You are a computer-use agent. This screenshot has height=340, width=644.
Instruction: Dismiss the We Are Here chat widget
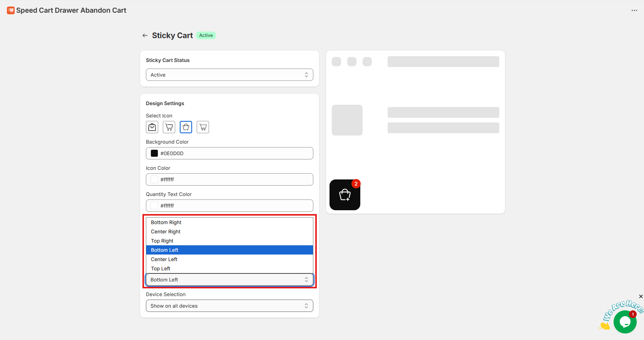point(641,296)
